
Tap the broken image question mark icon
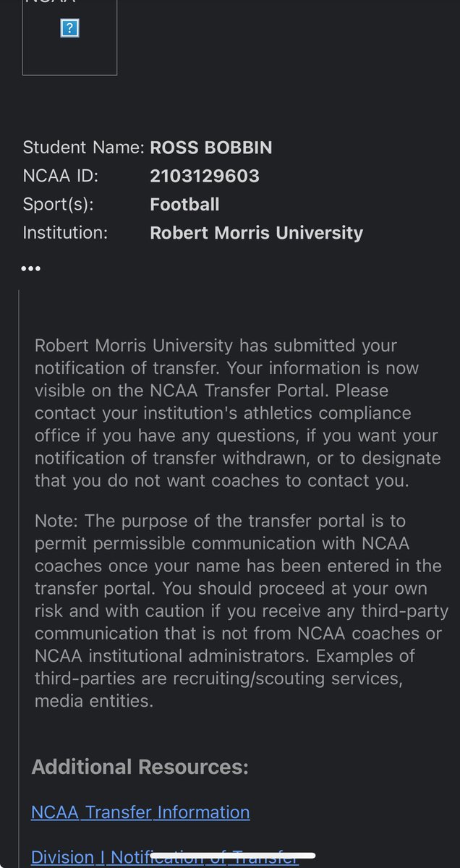[x=69, y=29]
